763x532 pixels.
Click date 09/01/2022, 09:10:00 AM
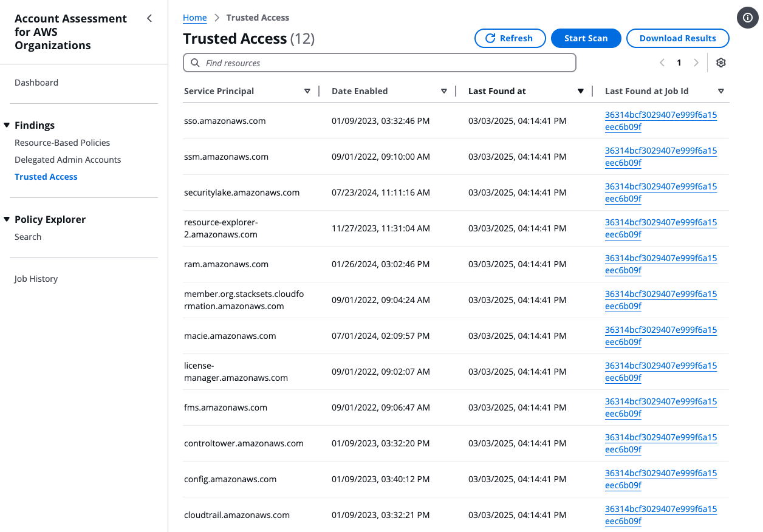pos(381,157)
